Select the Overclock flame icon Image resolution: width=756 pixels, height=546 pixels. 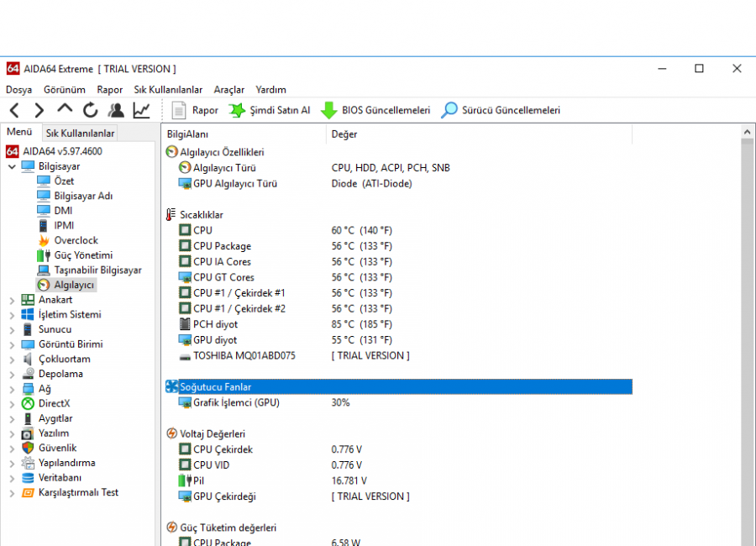click(44, 240)
